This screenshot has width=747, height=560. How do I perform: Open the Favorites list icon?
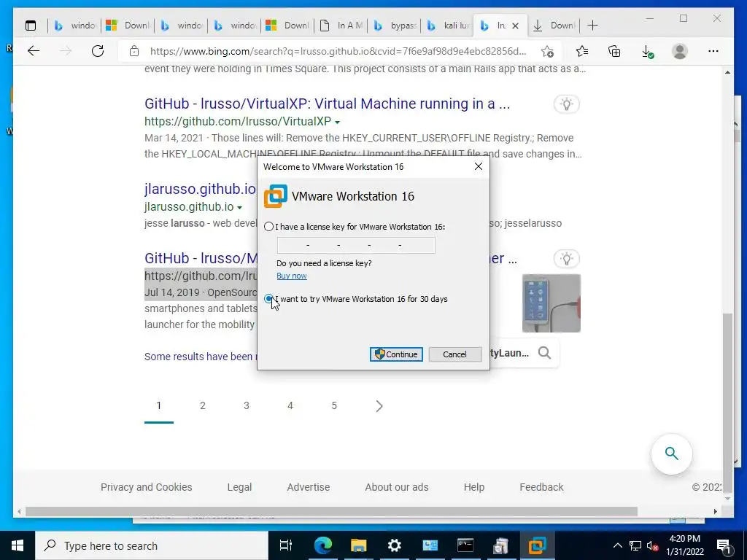[x=581, y=51]
